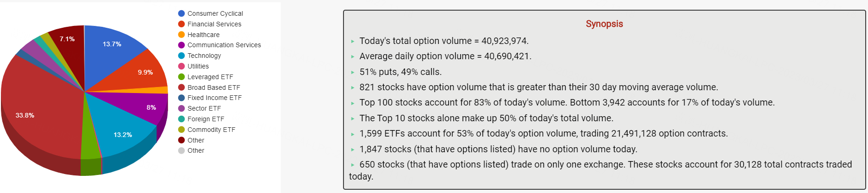
Task: Click the Foreign ETF legend color dot
Action: click(x=181, y=119)
